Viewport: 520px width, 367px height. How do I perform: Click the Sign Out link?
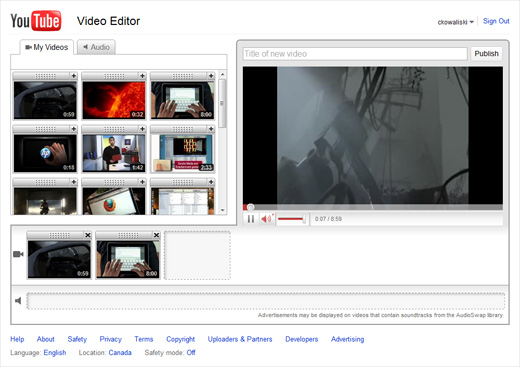pyautogui.click(x=496, y=21)
